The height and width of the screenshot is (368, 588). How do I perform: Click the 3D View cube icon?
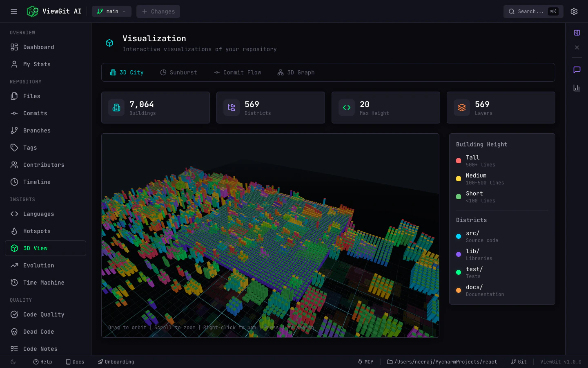14,248
